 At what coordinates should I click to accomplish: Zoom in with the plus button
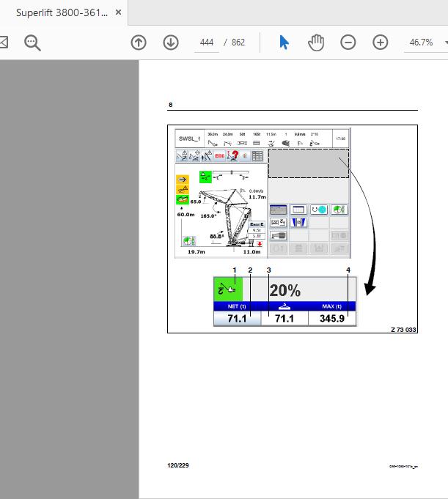tap(381, 42)
